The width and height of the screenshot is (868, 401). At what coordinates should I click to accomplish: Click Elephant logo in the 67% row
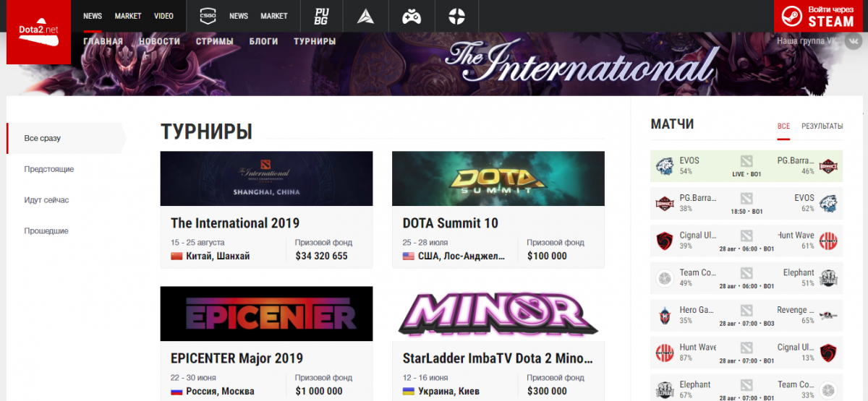click(x=664, y=390)
